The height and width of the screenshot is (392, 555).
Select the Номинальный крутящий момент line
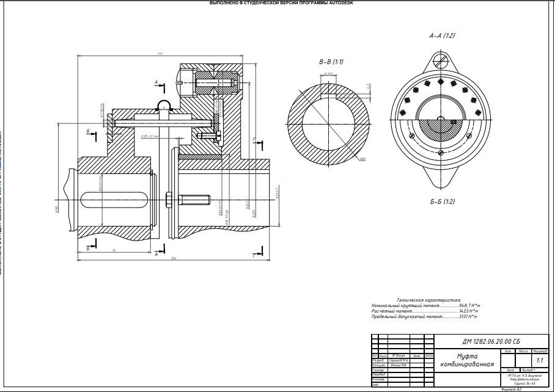pyautogui.click(x=425, y=305)
